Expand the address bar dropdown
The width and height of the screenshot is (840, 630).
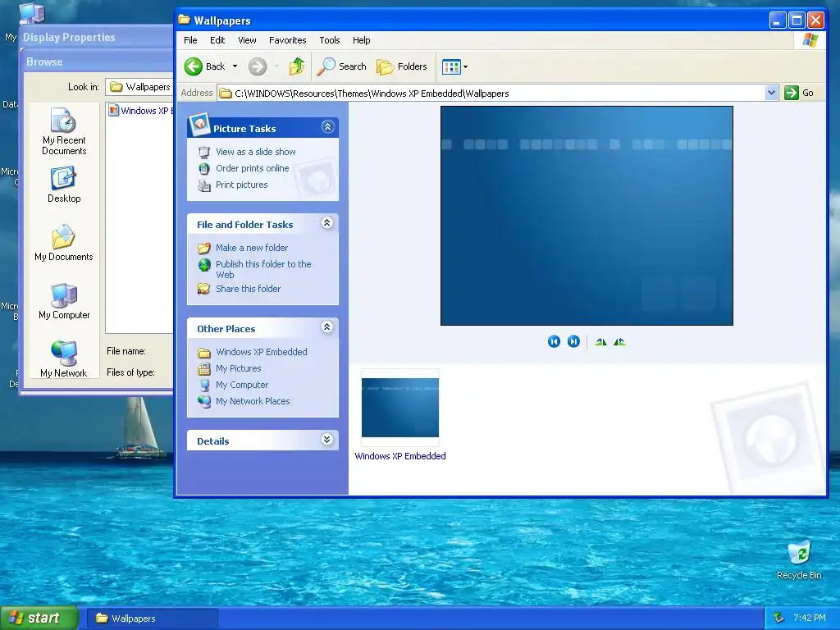coord(771,93)
